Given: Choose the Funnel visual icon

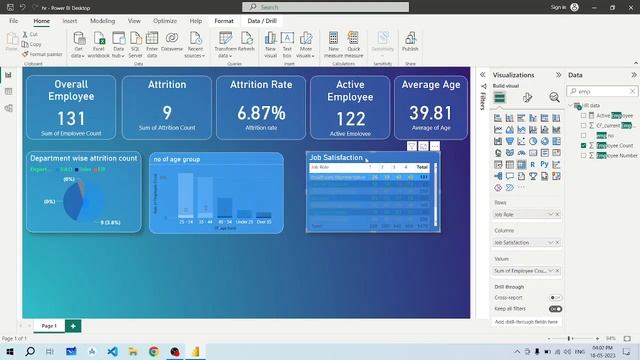Looking at the screenshot, I should [509, 141].
